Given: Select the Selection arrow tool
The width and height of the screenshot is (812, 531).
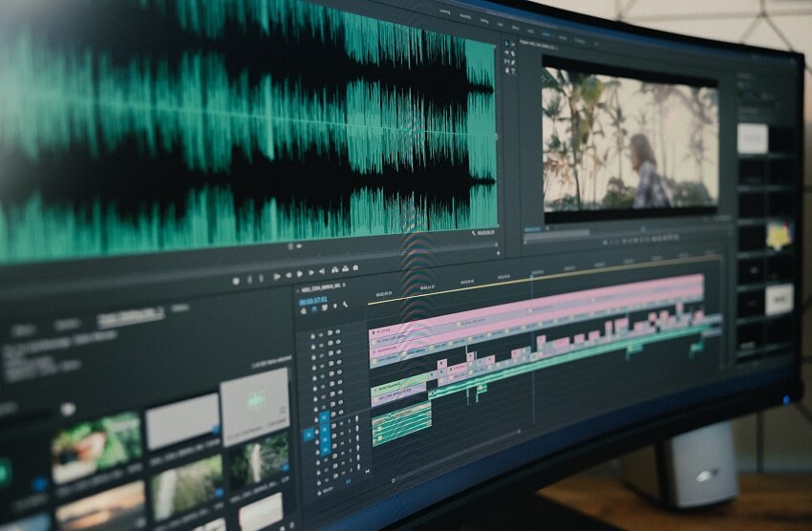Looking at the screenshot, I should tap(507, 44).
